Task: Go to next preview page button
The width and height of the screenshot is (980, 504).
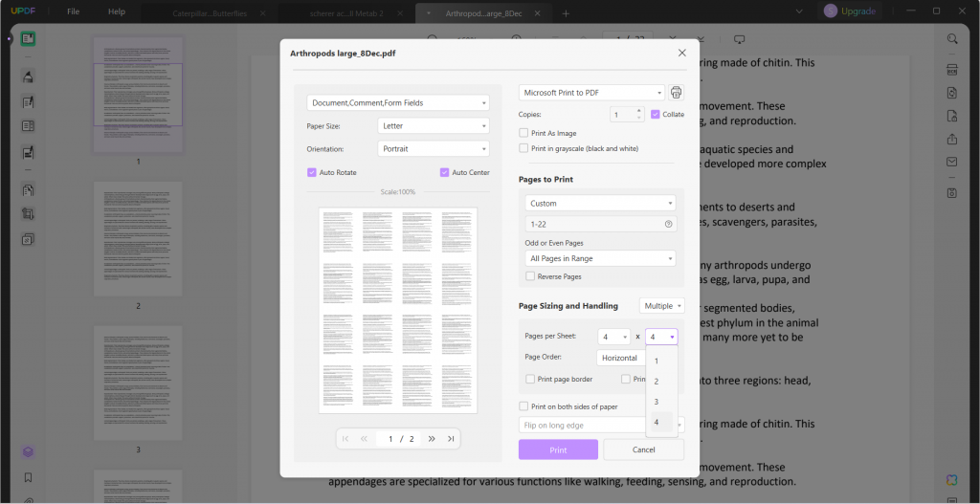Action: pos(432,439)
